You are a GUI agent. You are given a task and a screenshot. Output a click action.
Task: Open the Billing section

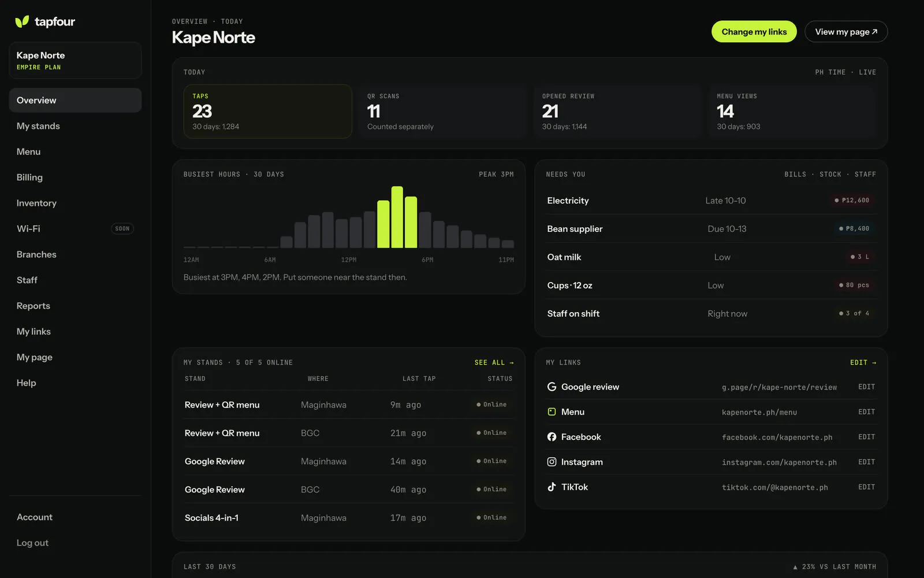(75, 177)
